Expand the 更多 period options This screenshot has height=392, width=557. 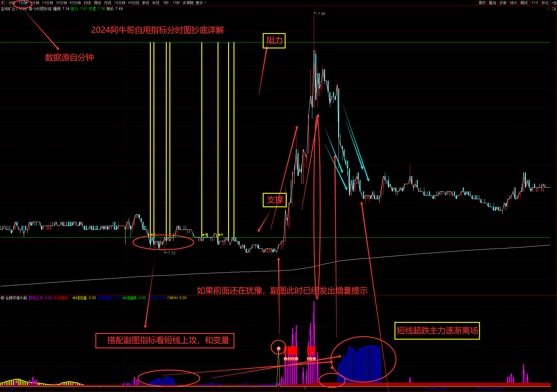tap(201, 3)
